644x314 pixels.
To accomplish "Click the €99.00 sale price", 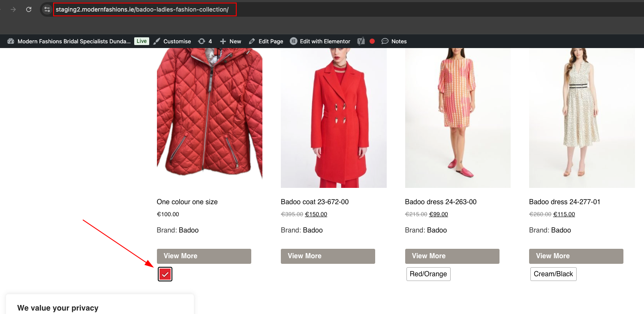I will (439, 214).
